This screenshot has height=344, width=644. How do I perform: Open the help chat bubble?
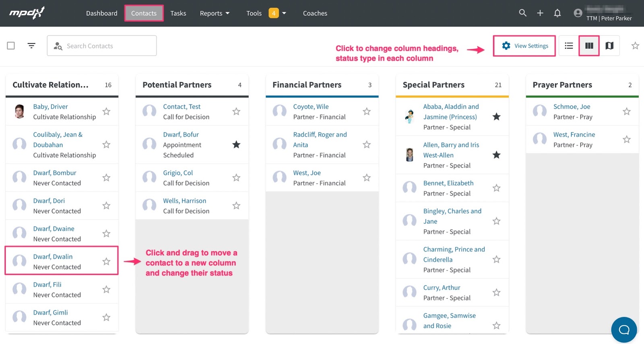pos(624,330)
